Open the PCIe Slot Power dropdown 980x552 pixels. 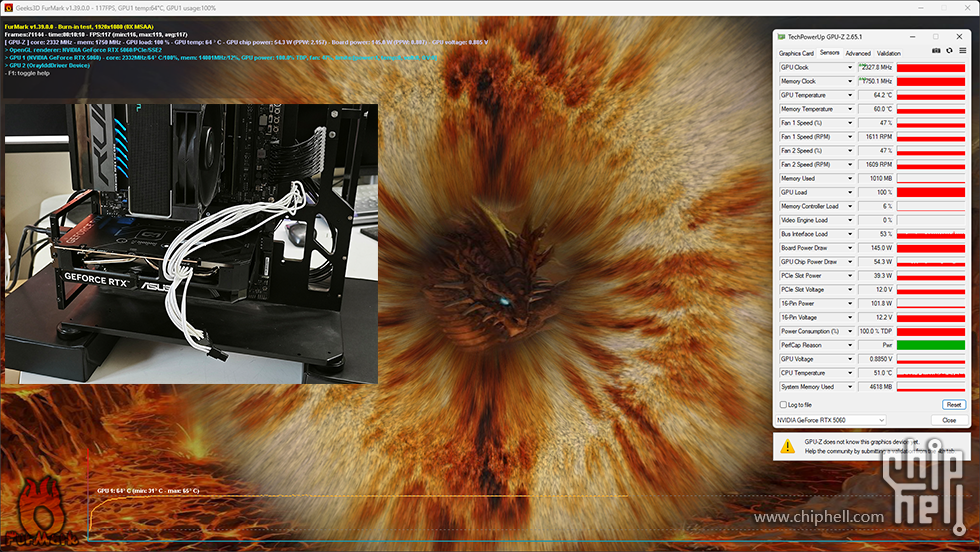(x=849, y=276)
